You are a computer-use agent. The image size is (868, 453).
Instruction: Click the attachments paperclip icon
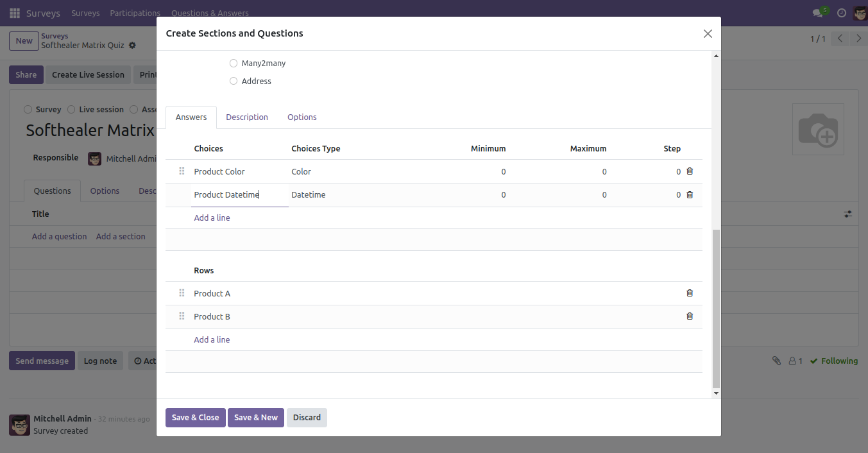click(776, 361)
